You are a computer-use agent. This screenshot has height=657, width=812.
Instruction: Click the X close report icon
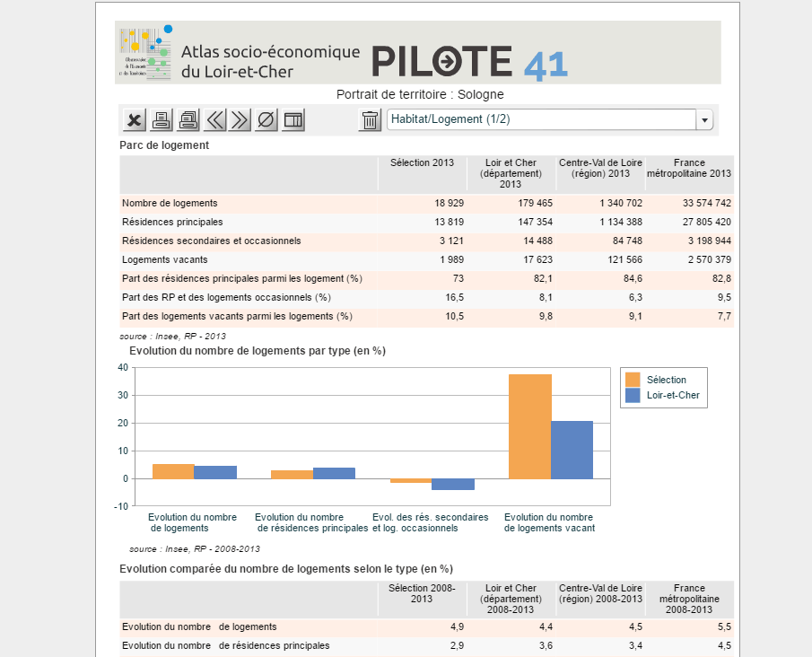(x=135, y=120)
